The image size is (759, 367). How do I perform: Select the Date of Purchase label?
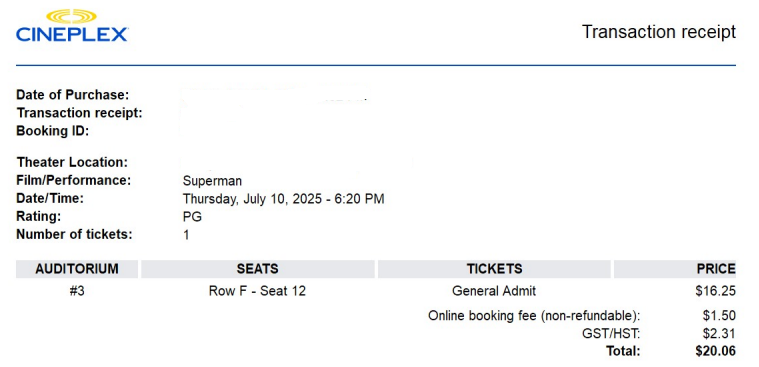pos(73,94)
